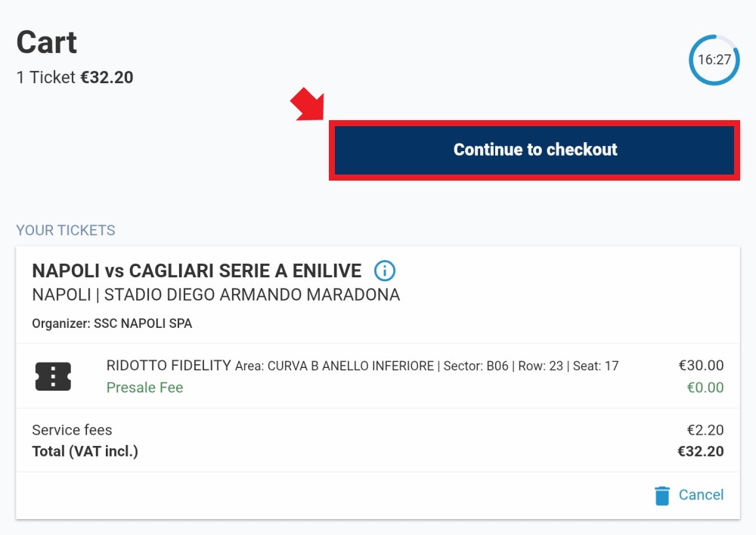
Task: Click the countdown timer circle
Action: [714, 60]
